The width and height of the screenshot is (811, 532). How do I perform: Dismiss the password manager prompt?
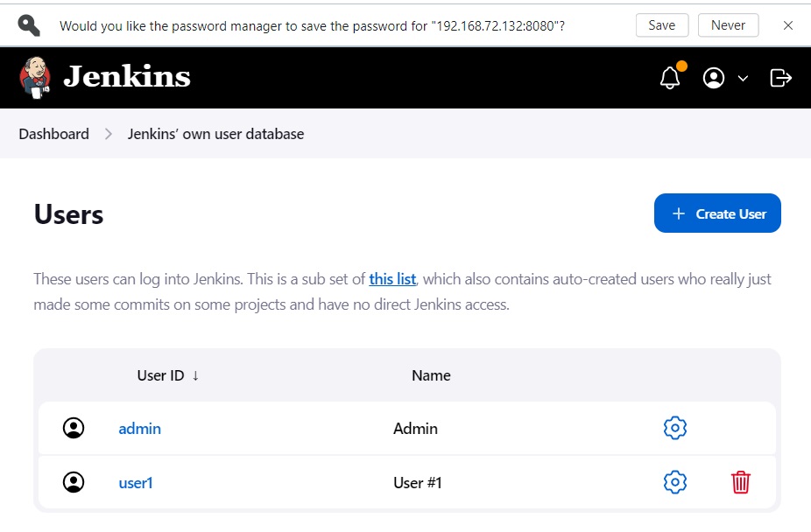tap(788, 25)
